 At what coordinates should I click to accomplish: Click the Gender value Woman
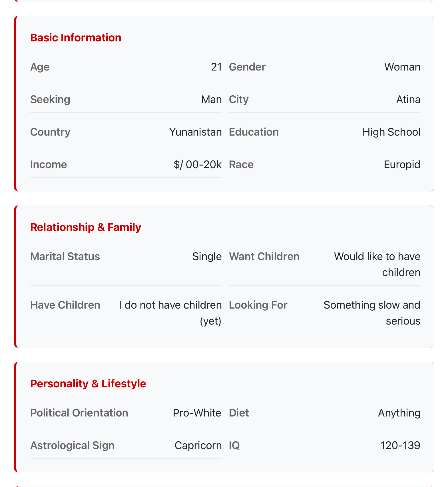402,67
